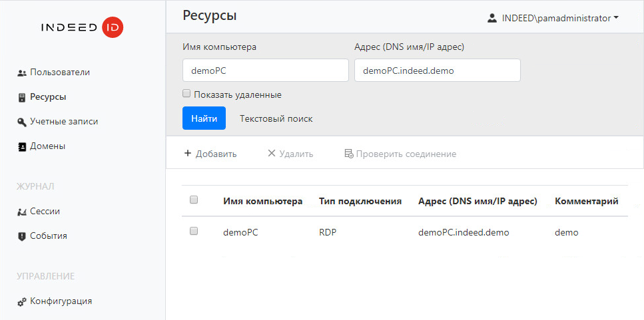Click the Resources server icon in sidebar
This screenshot has width=644, height=320.
(21, 97)
